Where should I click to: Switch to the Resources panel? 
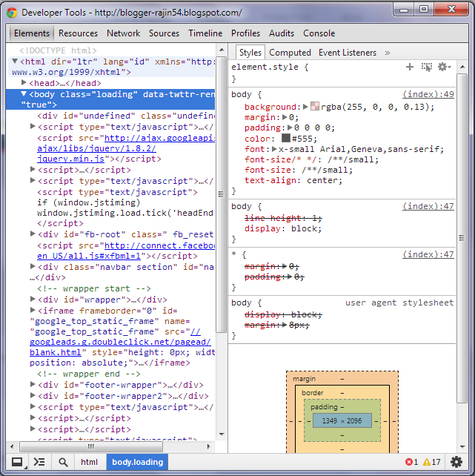click(78, 33)
